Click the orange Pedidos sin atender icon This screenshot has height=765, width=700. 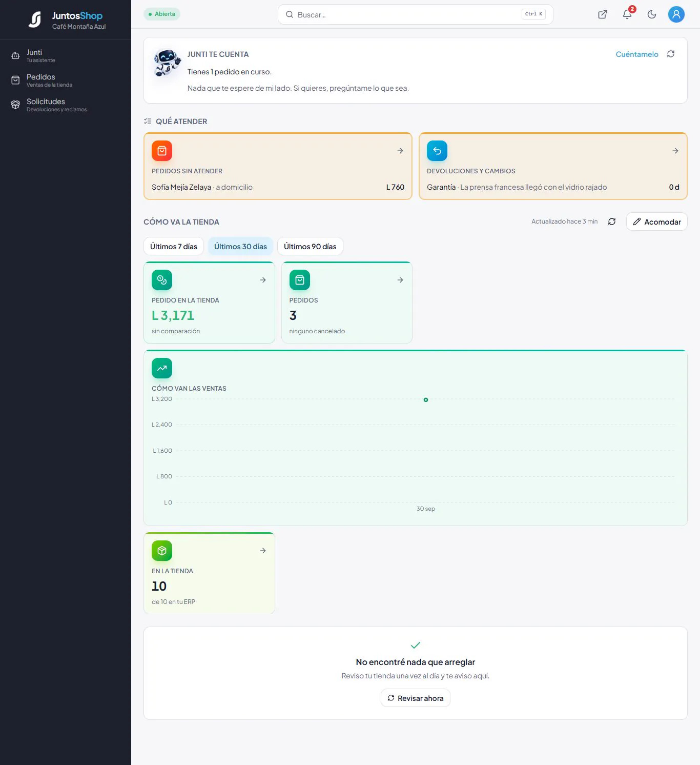162,151
